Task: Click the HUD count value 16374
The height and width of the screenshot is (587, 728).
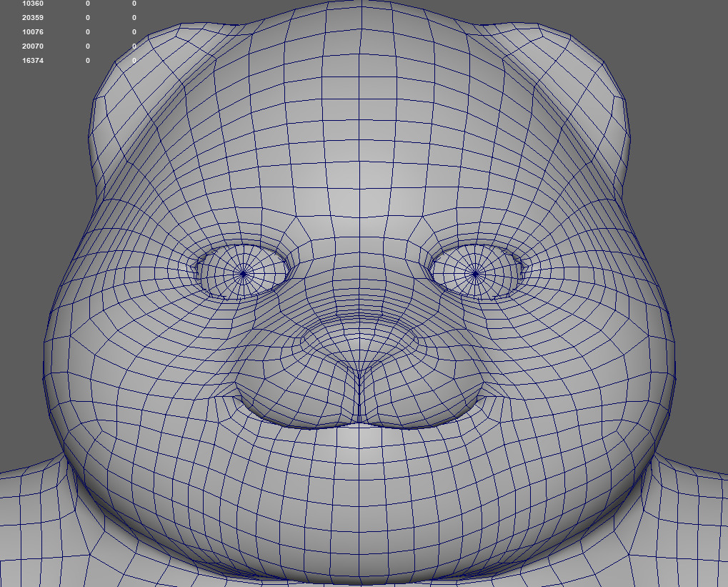Action: [33, 61]
